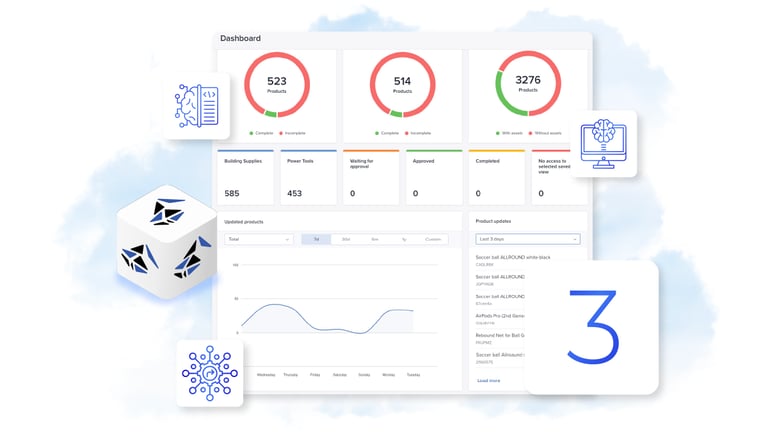The height and width of the screenshot is (432, 768).
Task: Open the Approved status card
Action: point(432,178)
